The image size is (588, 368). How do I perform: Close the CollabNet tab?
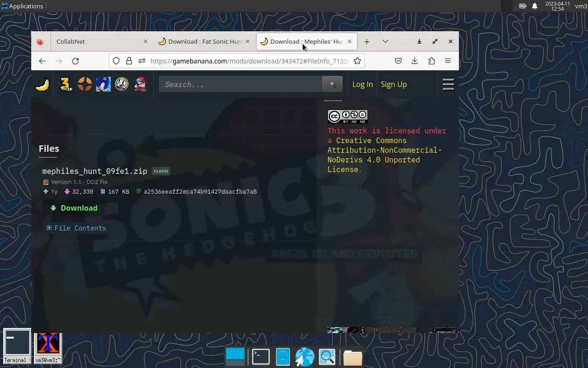[x=146, y=41]
